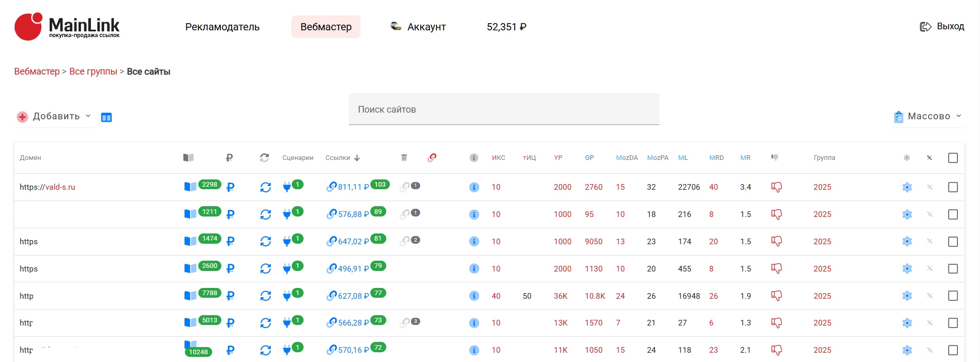Screen dimensions: 980x362
Task: Open the Все группы breadcrumb link
Action: [x=93, y=71]
